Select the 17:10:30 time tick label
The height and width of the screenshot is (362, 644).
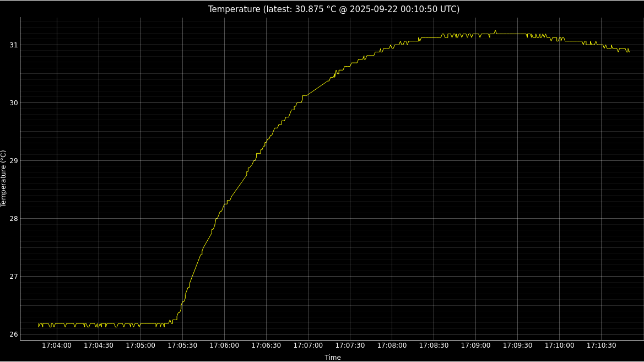(x=601, y=345)
